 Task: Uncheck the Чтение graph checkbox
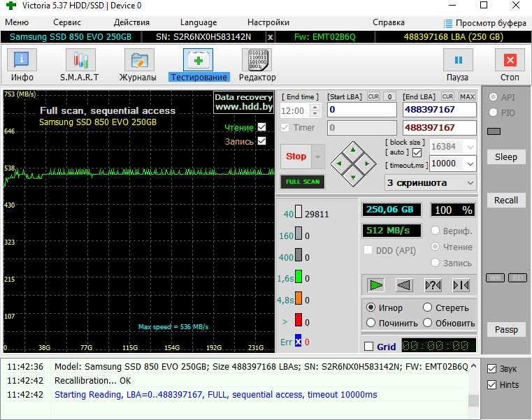(x=261, y=127)
